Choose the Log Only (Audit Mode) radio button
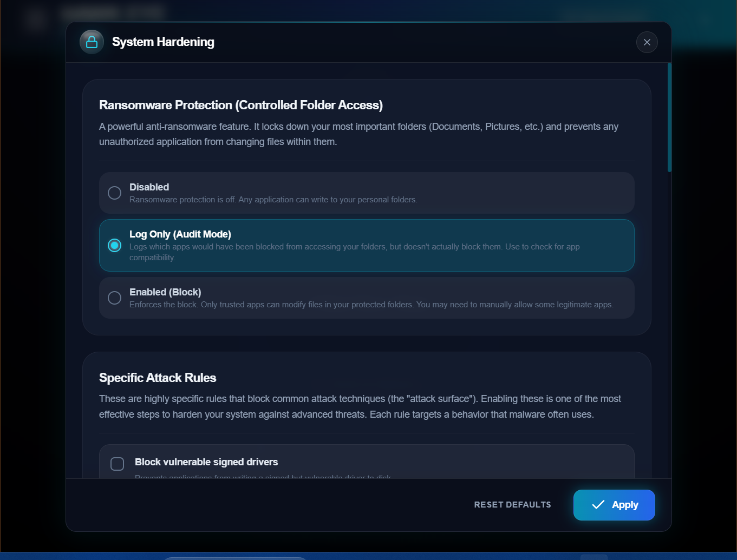Image resolution: width=737 pixels, height=560 pixels. click(114, 245)
